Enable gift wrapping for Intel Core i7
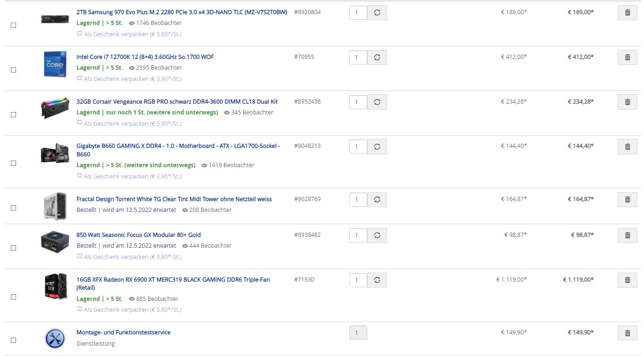This screenshot has height=356, width=644. (x=80, y=79)
